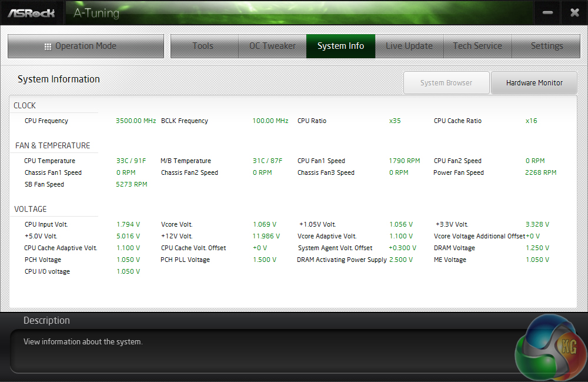Image resolution: width=588 pixels, height=382 pixels.
Task: Click the CPU Ratio value x35
Action: click(x=395, y=121)
